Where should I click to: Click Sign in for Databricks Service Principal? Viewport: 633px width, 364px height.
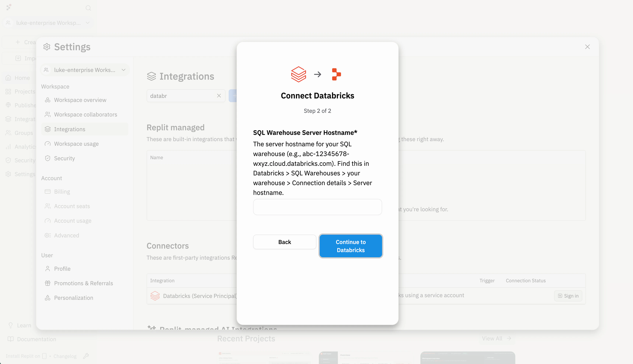tap(568, 296)
